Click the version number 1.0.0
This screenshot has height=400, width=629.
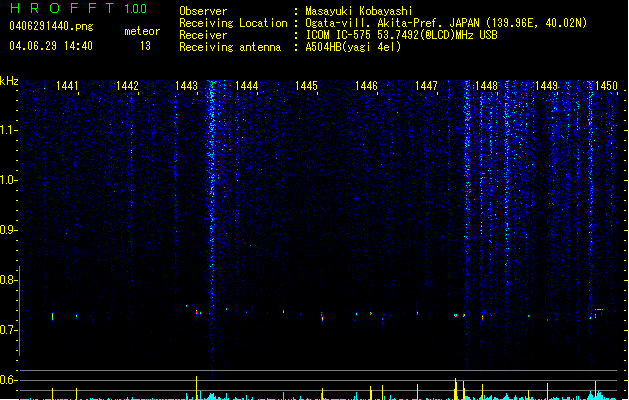[x=135, y=8]
